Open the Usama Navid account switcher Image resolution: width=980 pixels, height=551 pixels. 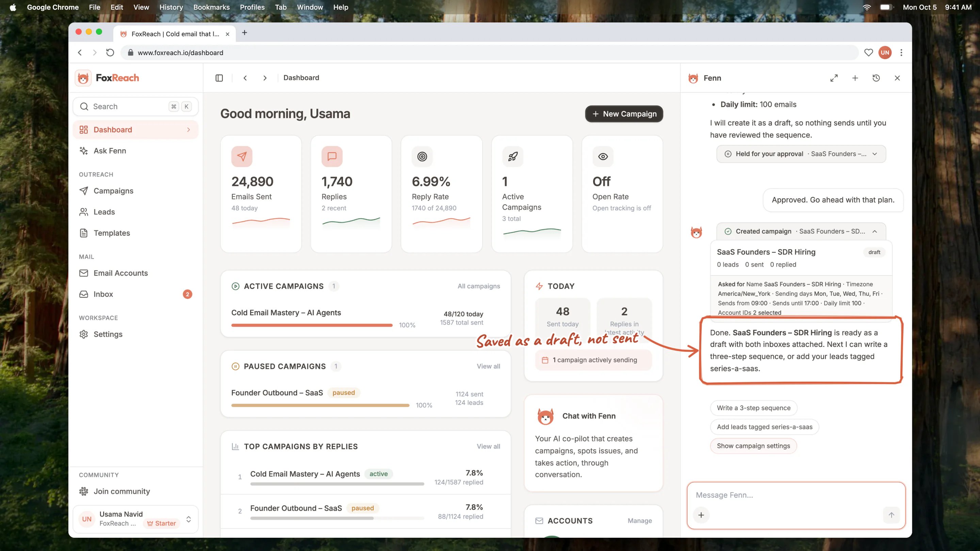[x=135, y=519]
